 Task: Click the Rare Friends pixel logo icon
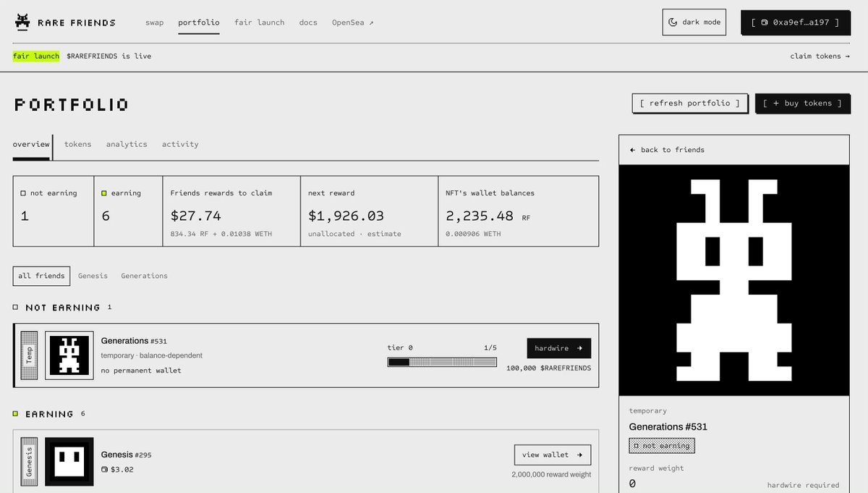[22, 22]
